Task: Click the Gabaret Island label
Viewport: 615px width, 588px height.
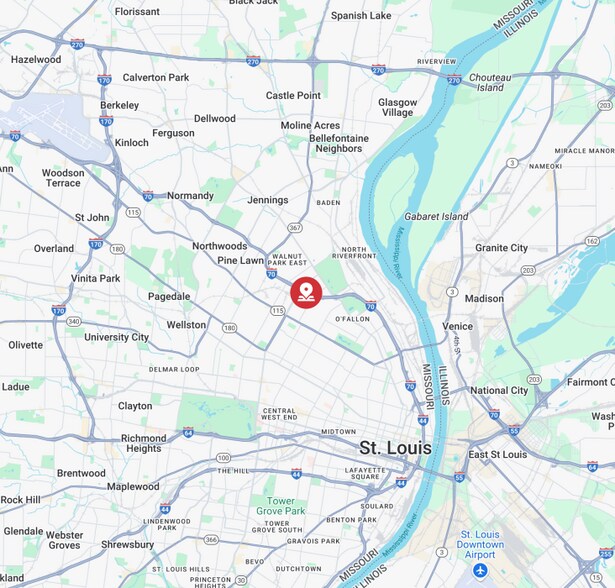Action: 436,217
